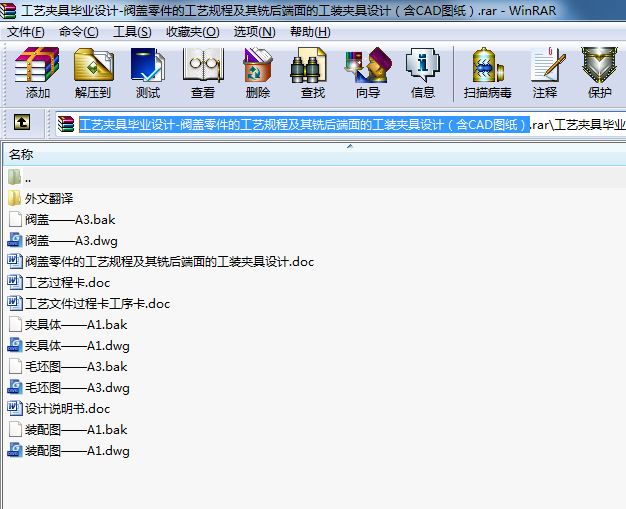Click the Protect (保护) toolbar icon
Screen dimensions: 626x509
click(600, 73)
